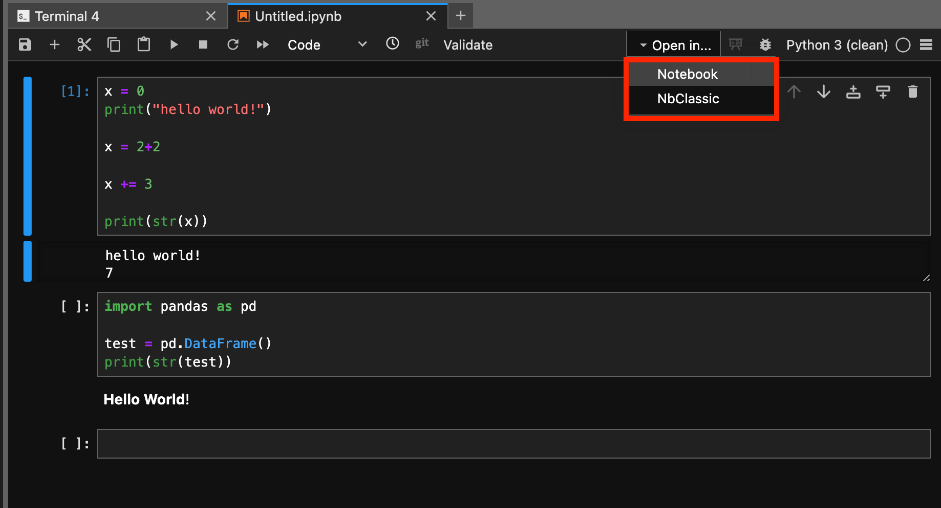Click the presentation board icon in toolbar
941x508 pixels.
click(x=735, y=44)
